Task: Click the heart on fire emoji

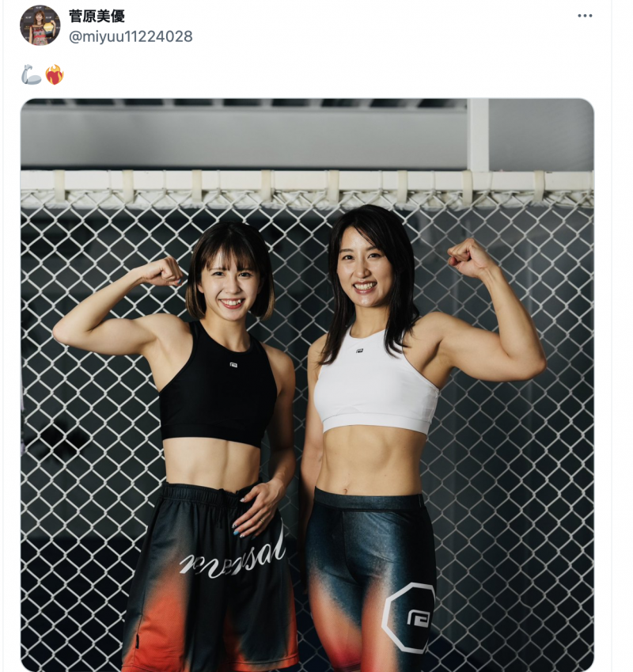Action: click(x=55, y=75)
